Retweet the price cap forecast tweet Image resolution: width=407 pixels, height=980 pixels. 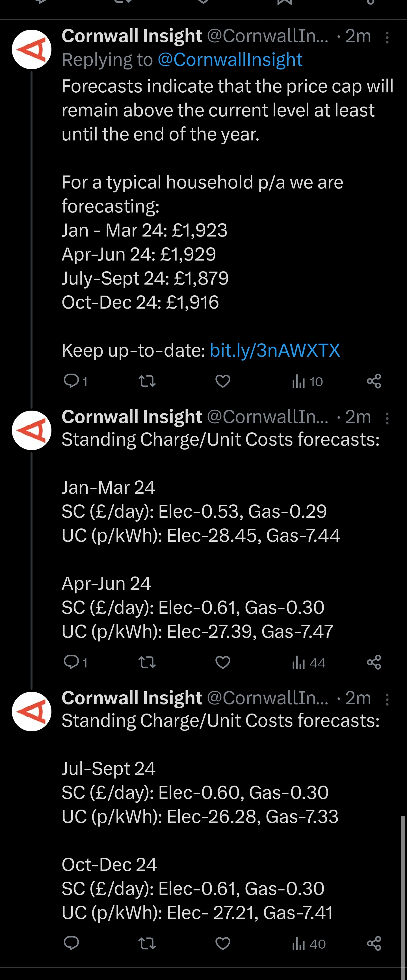(147, 381)
